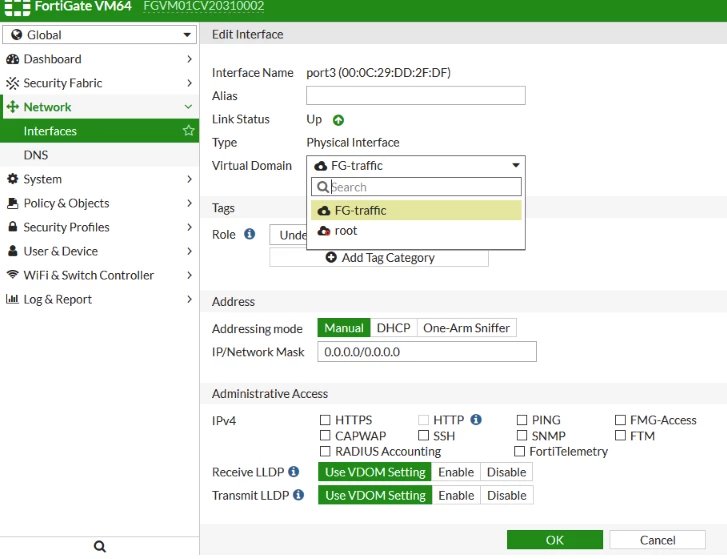Click the cloud icon beside root option

(x=324, y=231)
